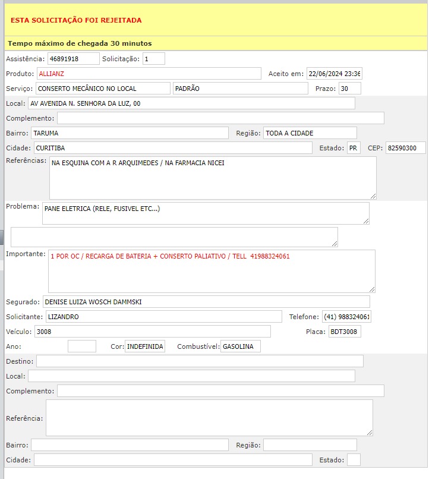The width and height of the screenshot is (448, 479).
Task: Click the Placa field BDT3008
Action: point(345,332)
